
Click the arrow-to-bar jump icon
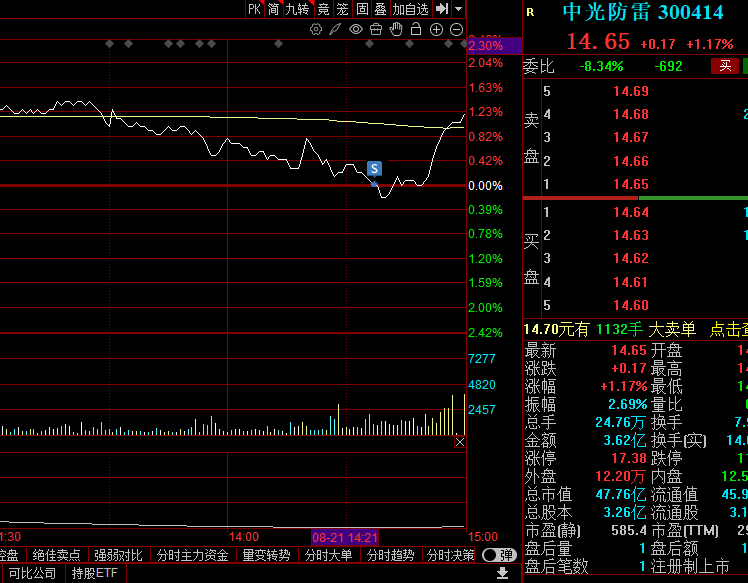coord(442,9)
